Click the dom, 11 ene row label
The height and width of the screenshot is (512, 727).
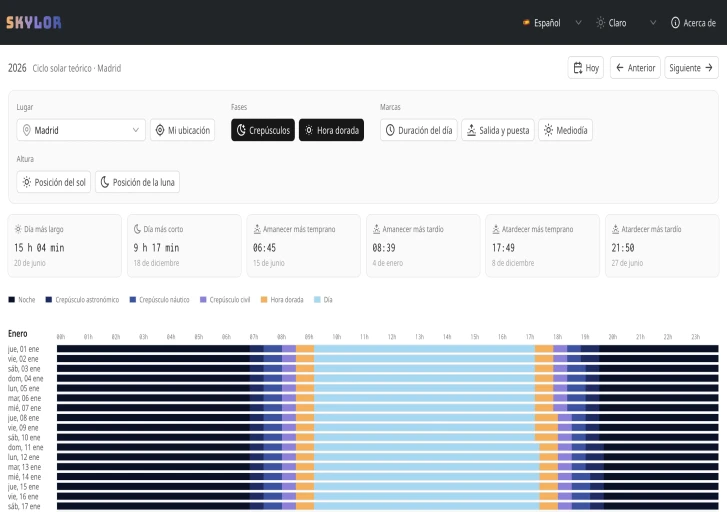pos(26,448)
